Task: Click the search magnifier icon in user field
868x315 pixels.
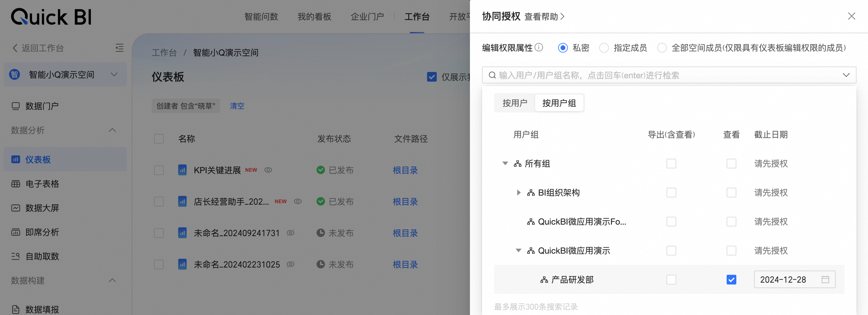Action: coord(492,75)
